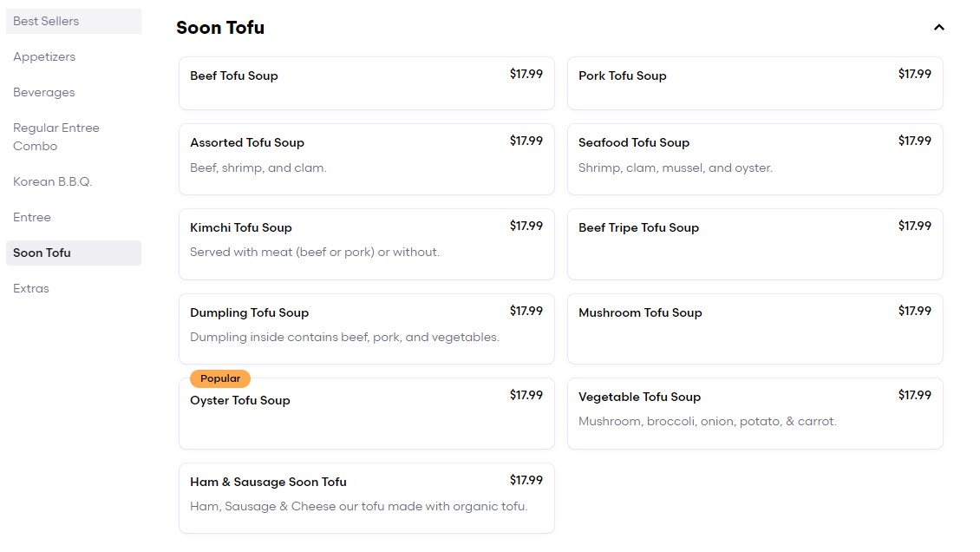Click the Popular badge on Oyster soup
This screenshot has height=552, width=980.
click(220, 378)
